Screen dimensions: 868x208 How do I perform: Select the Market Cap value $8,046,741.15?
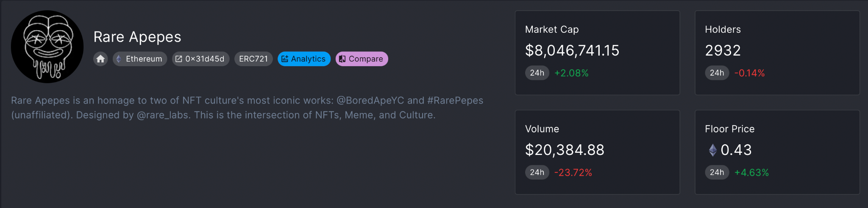[x=572, y=51]
